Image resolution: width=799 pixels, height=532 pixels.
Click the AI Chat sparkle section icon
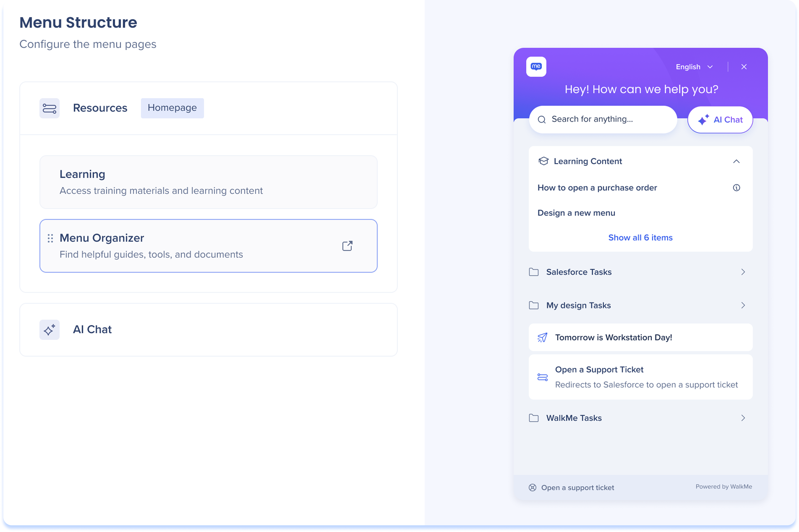point(50,330)
